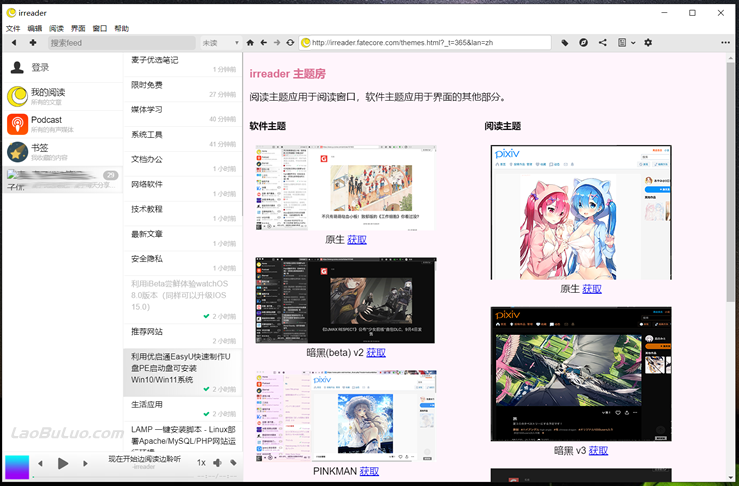Expand layout options dropdown arrow

pos(633,43)
